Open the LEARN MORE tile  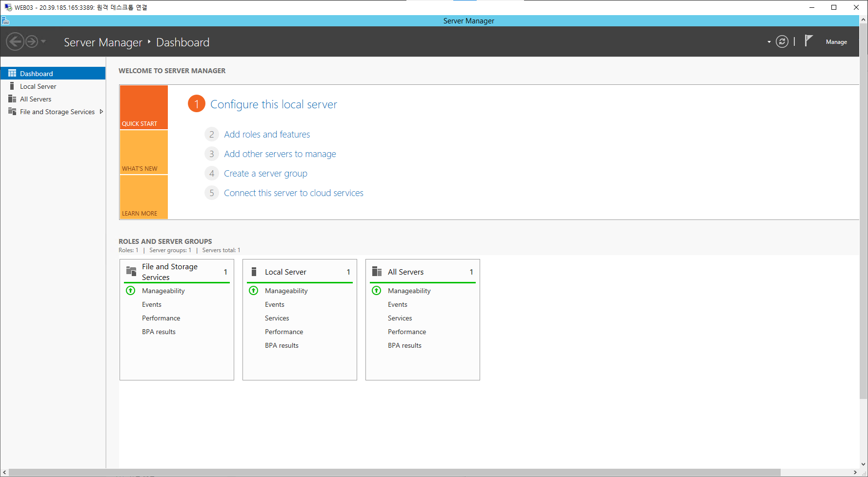coord(144,197)
